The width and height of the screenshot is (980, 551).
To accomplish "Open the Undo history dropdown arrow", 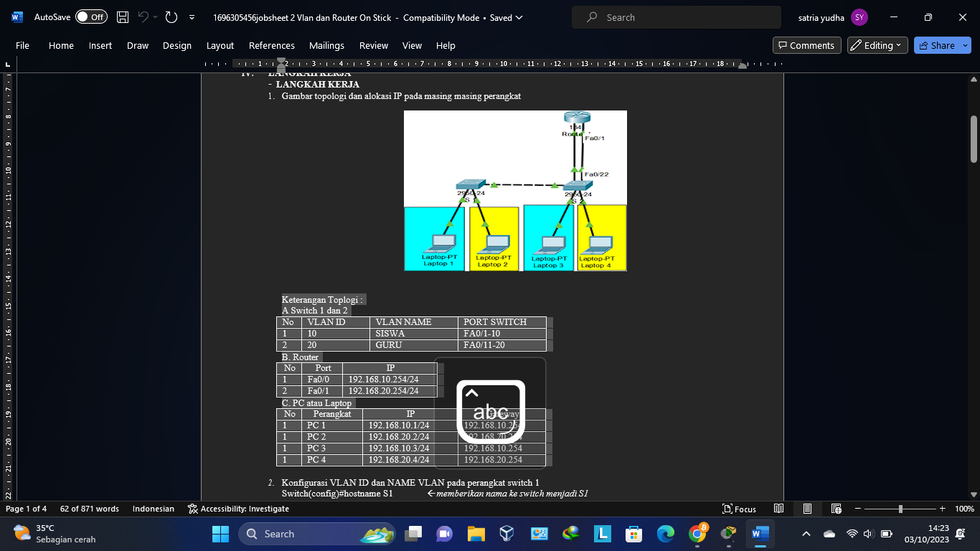I will click(x=155, y=17).
